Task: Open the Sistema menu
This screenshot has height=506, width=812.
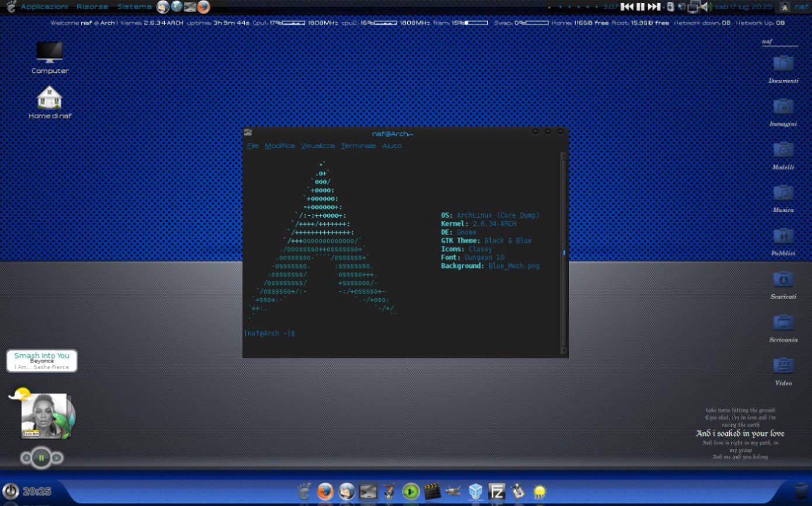Action: coord(134,7)
